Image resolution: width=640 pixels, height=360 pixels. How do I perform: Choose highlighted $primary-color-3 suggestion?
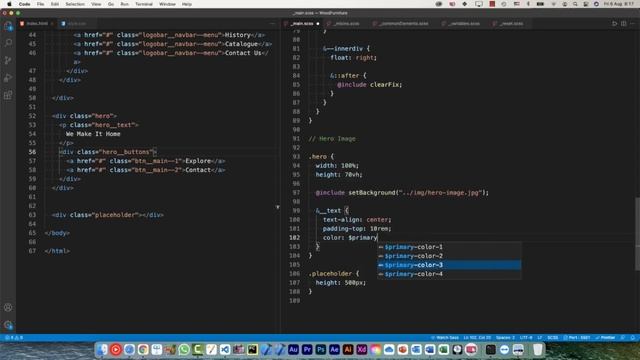coord(449,265)
